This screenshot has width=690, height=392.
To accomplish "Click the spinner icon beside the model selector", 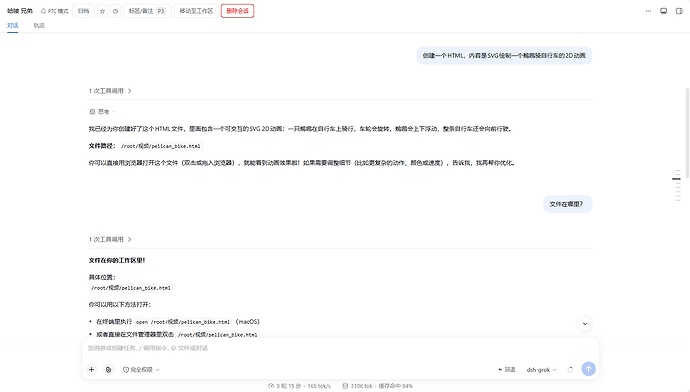I will pyautogui.click(x=570, y=370).
